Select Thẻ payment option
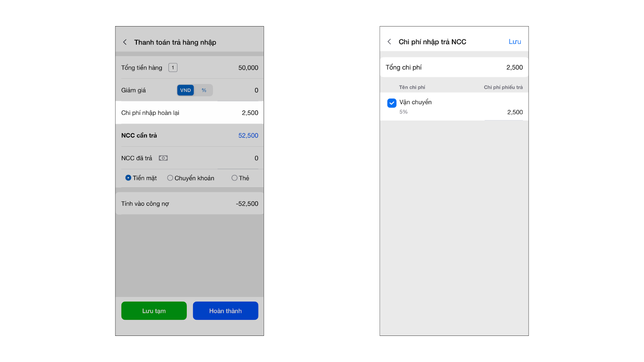644x362 pixels. click(234, 178)
